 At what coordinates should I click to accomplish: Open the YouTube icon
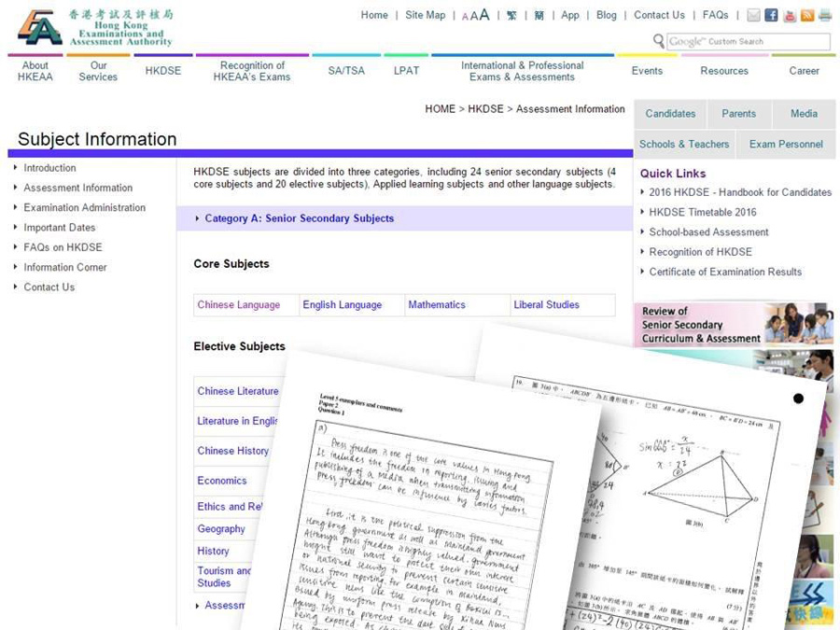click(789, 15)
